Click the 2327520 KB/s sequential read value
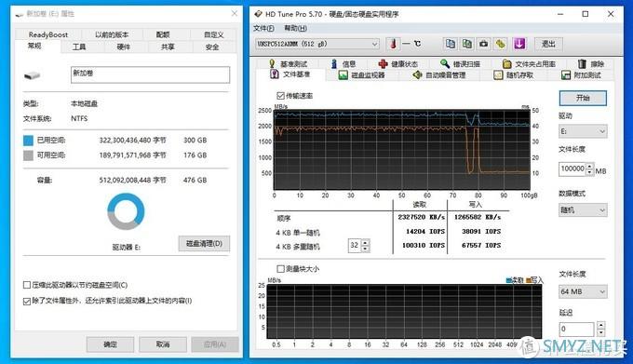Screen dimensions: 633x364 (422, 217)
